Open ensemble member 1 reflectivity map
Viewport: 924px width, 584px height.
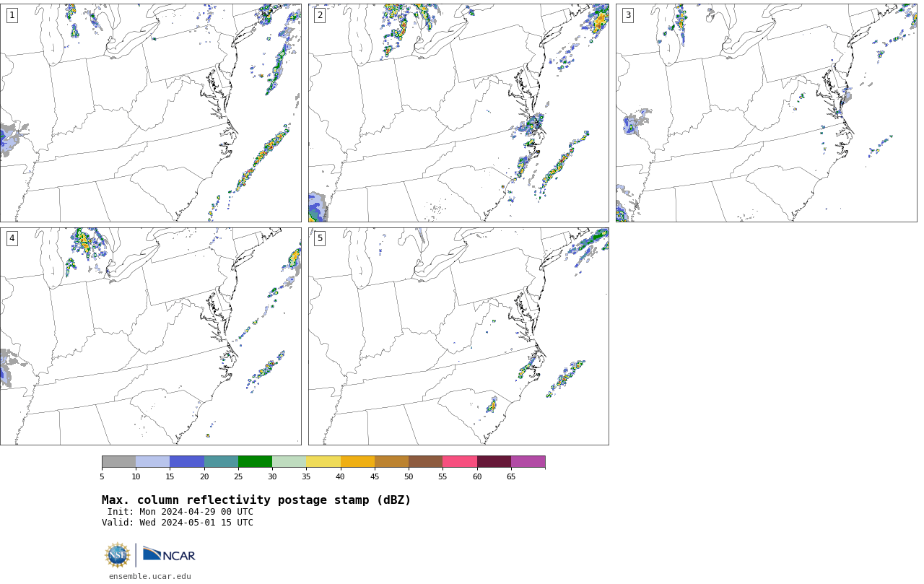pyautogui.click(x=150, y=113)
